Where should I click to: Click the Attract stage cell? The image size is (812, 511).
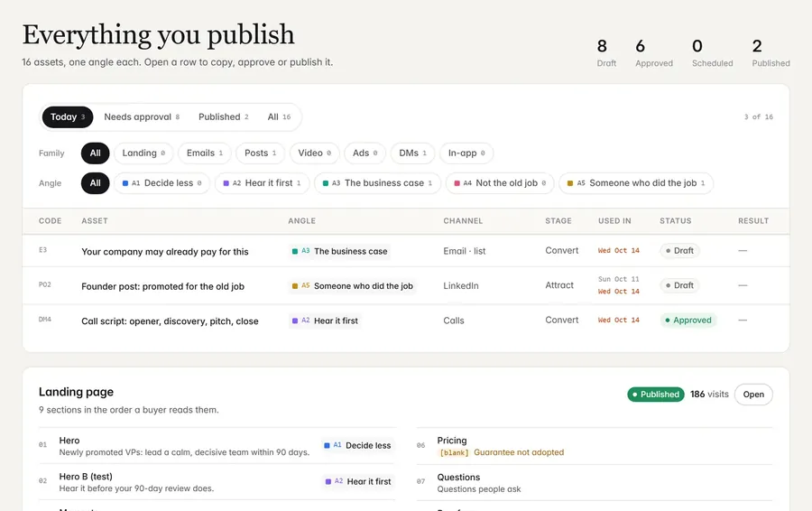559,285
